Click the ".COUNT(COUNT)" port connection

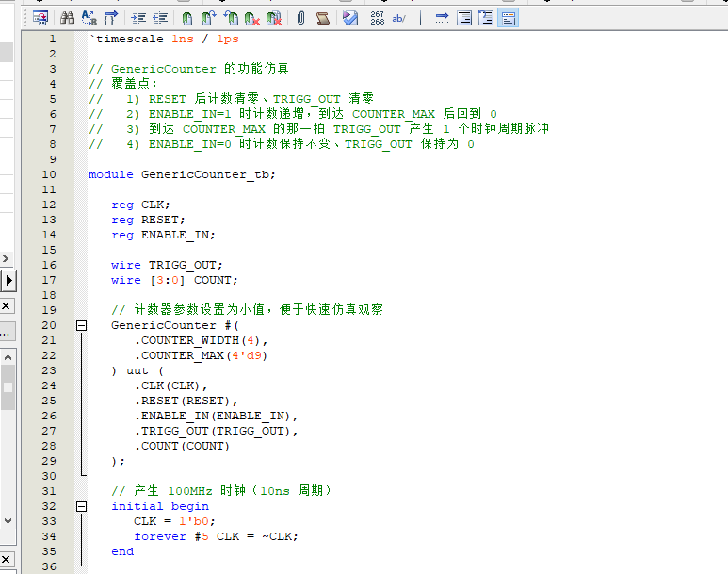182,446
